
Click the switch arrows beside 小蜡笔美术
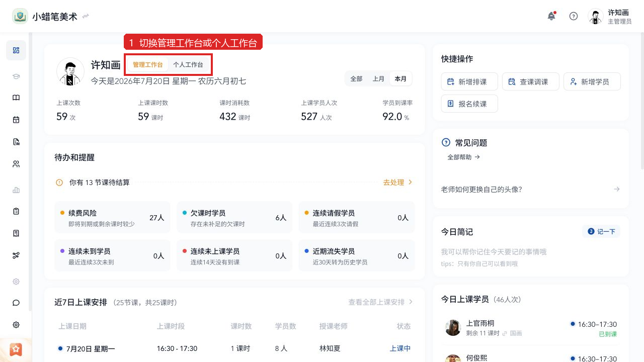click(x=86, y=16)
